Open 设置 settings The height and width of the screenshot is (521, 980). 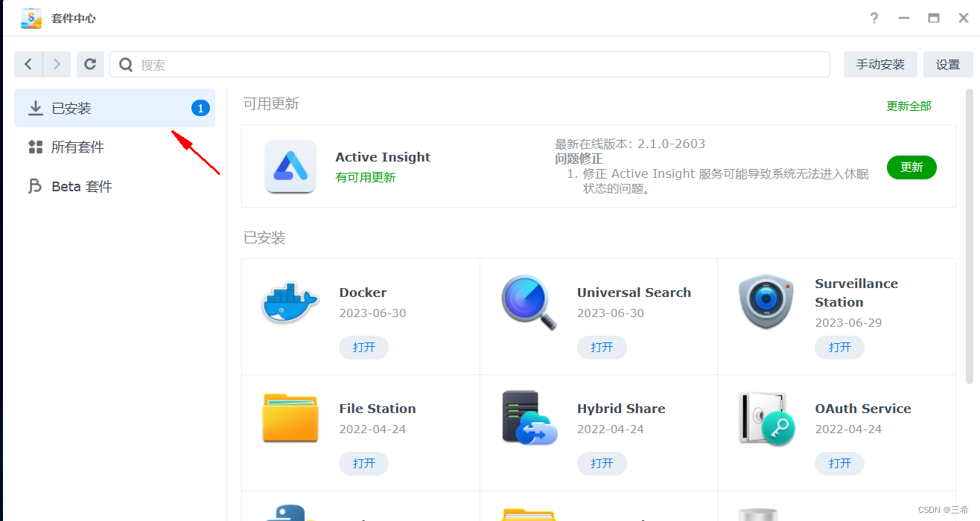(948, 65)
